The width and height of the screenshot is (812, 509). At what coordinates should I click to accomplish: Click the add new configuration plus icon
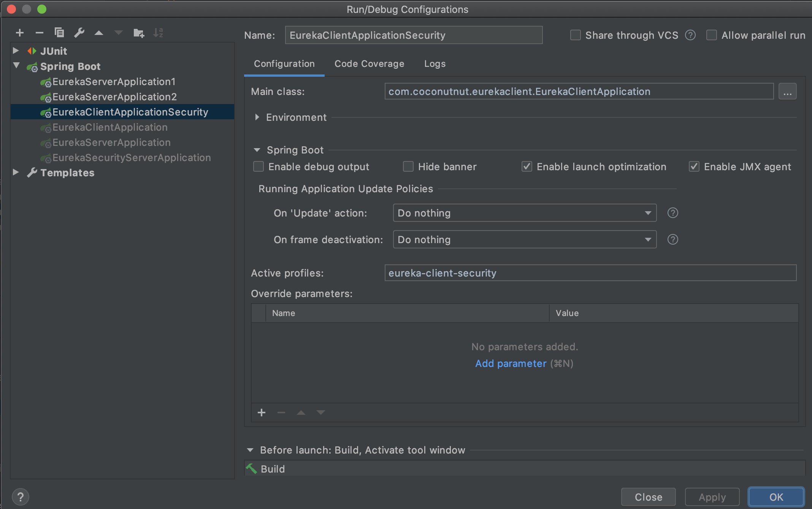point(20,33)
